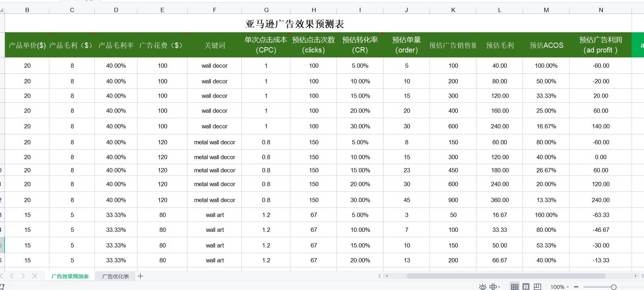This screenshot has width=644, height=290.
Task: Click the ad profit cell showing 240.00
Action: tap(601, 200)
